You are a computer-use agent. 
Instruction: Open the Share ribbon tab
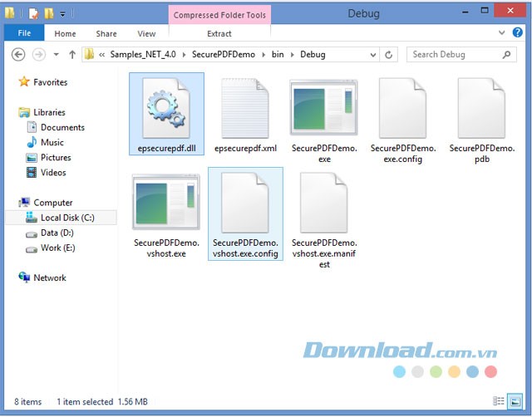pos(106,33)
